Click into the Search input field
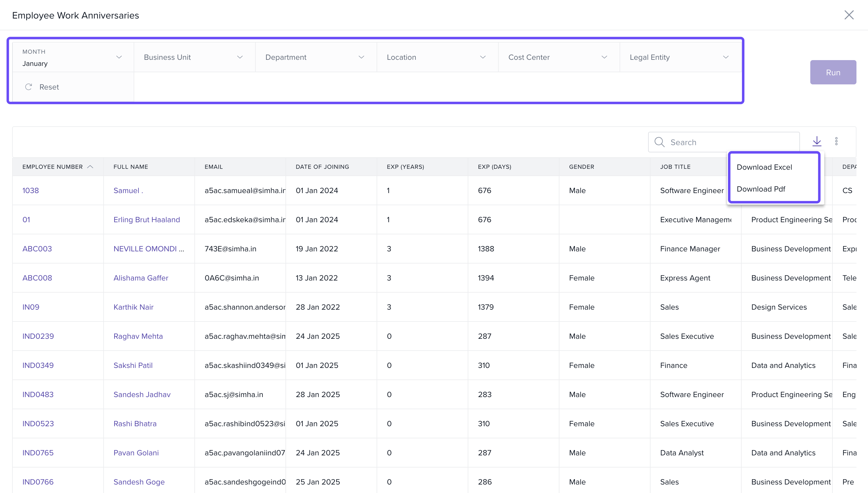868x493 pixels. coord(732,142)
